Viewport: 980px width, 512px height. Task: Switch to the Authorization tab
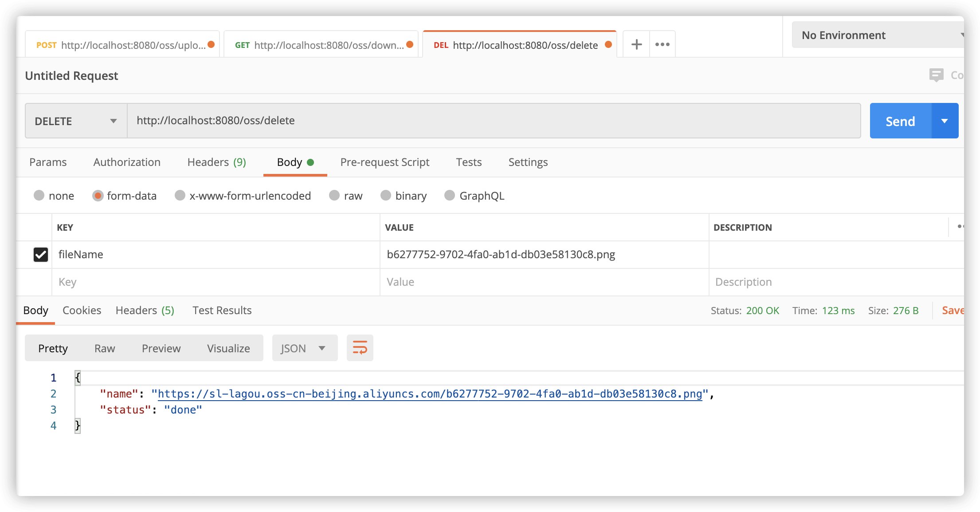(127, 162)
